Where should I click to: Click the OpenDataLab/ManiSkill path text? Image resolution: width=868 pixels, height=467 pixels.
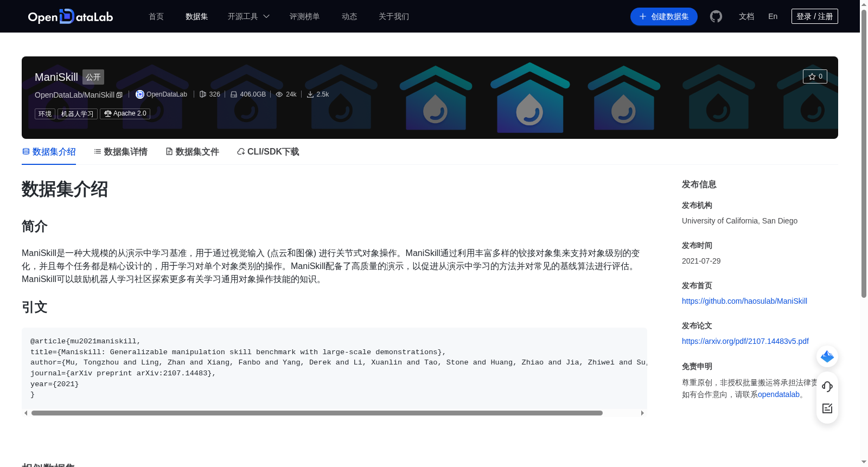74,95
